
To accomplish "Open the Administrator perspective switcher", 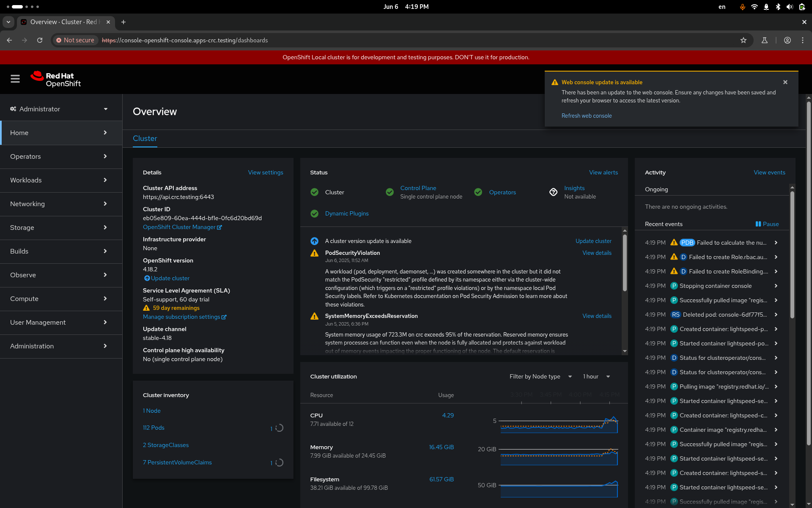I will [x=59, y=109].
